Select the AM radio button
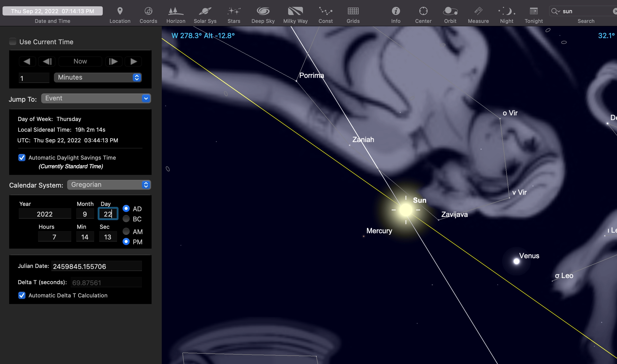Viewport: 617px width, 364px height. pos(126,231)
